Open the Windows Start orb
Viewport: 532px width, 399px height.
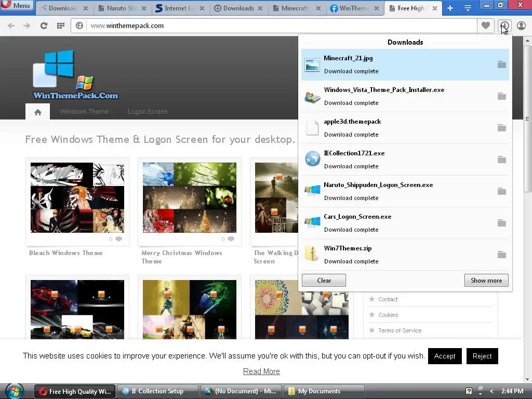(14, 391)
